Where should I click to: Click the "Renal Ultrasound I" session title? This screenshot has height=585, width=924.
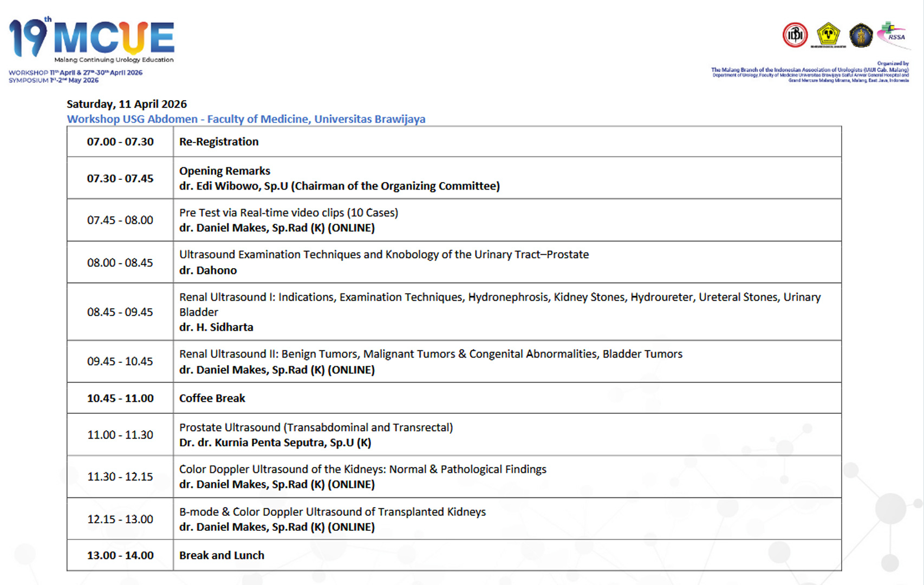coord(500,304)
